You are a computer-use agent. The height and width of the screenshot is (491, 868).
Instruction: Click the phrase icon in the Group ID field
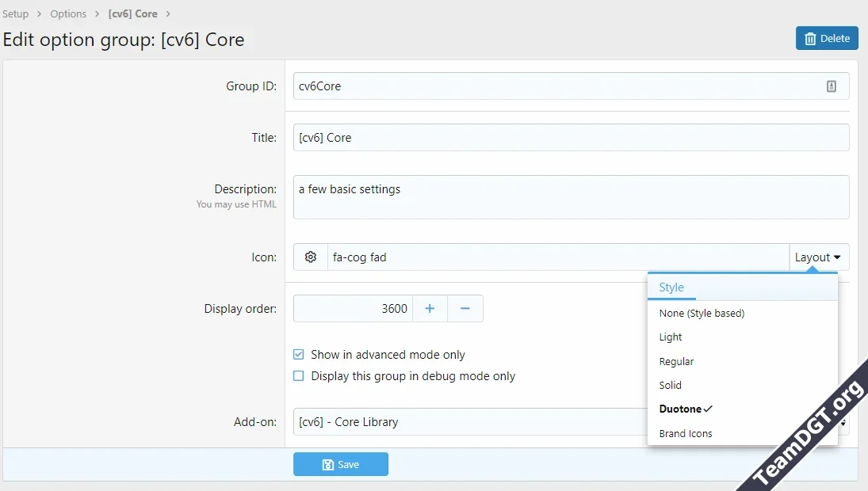pos(832,86)
